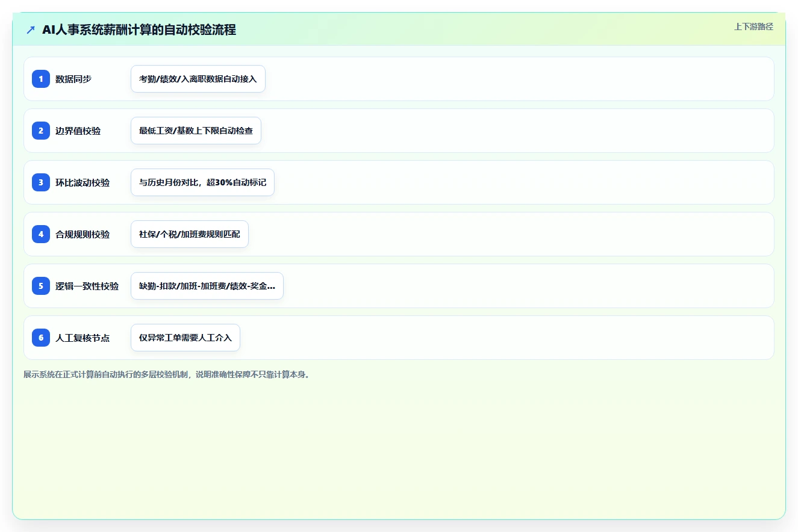This screenshot has width=798, height=532.
Task: Select the step 6 number badge
Action: point(41,338)
